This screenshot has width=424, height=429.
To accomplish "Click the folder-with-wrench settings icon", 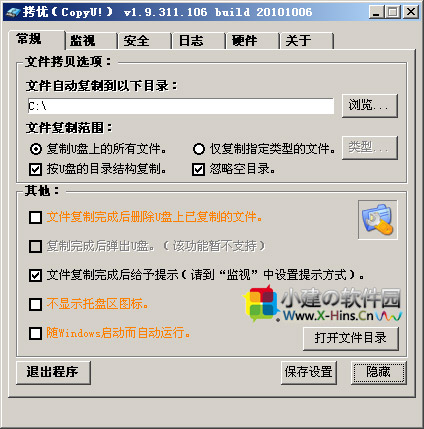I will point(378,220).
